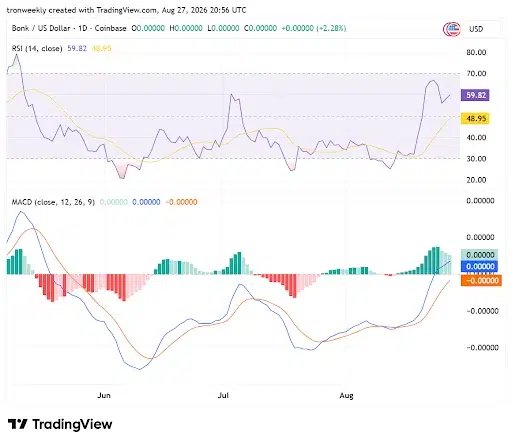Click the 20.00 RSI axis label
Screen dimensions: 512x444
(x=476, y=180)
